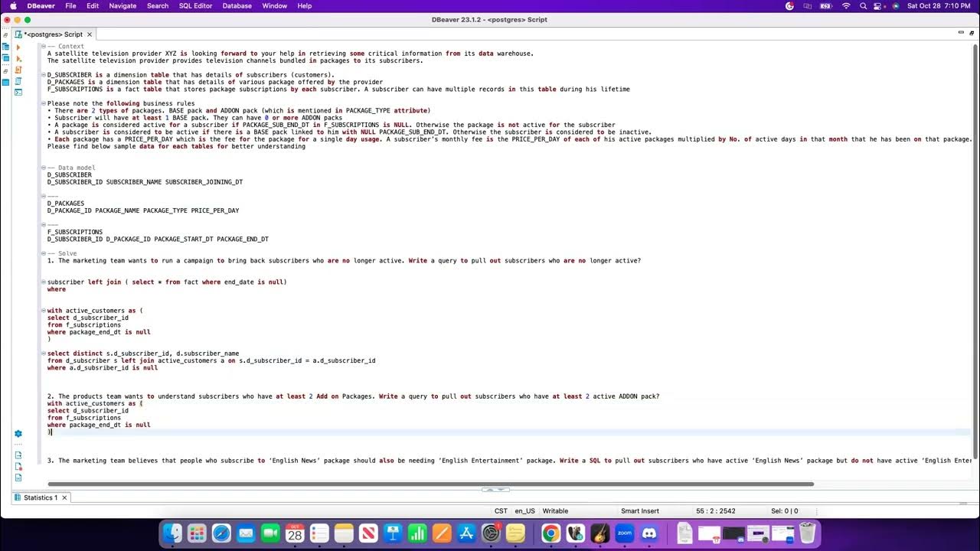Open Spotlight search in menu bar
This screenshot has height=551, width=980.
[864, 5]
